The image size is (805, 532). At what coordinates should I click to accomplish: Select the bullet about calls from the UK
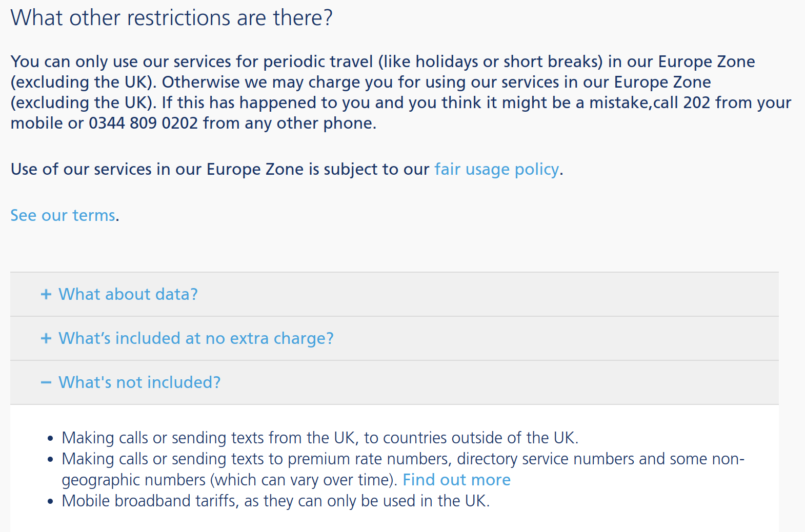320,438
